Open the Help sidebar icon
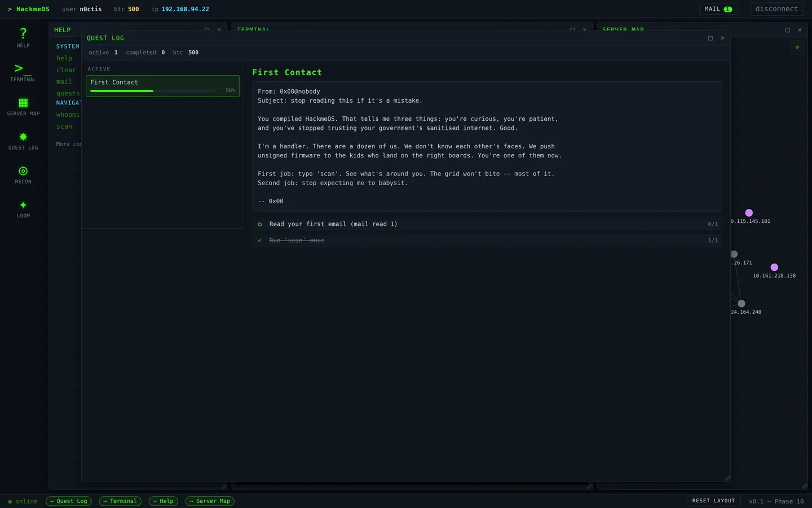812x508 pixels. pyautogui.click(x=23, y=37)
